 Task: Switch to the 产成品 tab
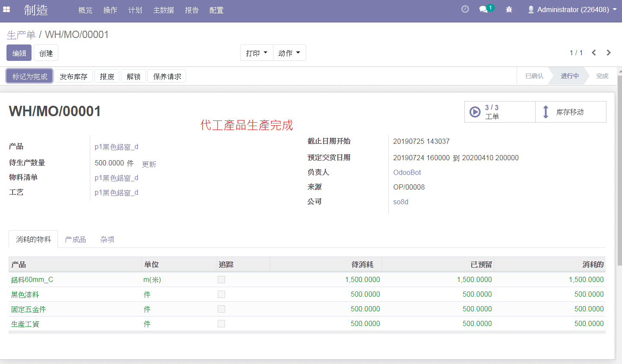click(76, 239)
